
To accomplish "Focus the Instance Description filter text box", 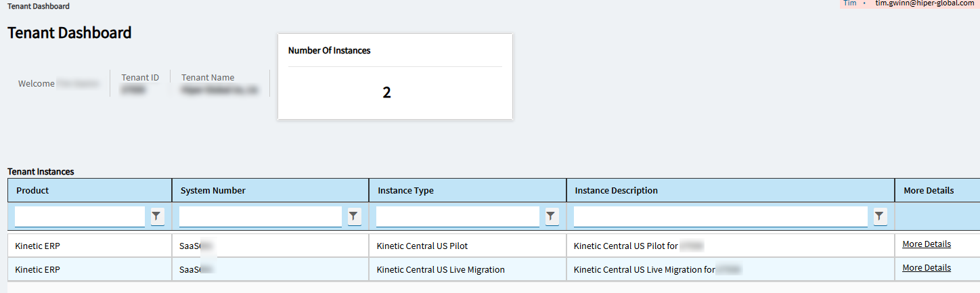I will click(721, 217).
